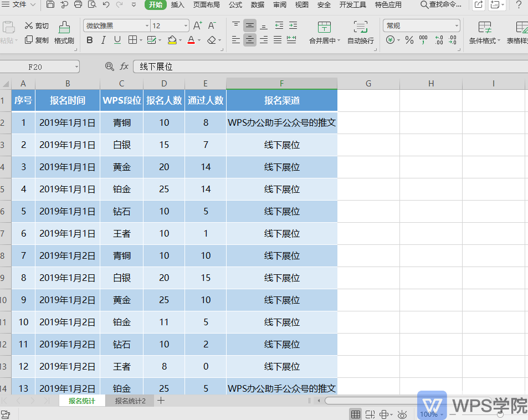
Task: Expand the borders dropdown arrow
Action: (141, 40)
